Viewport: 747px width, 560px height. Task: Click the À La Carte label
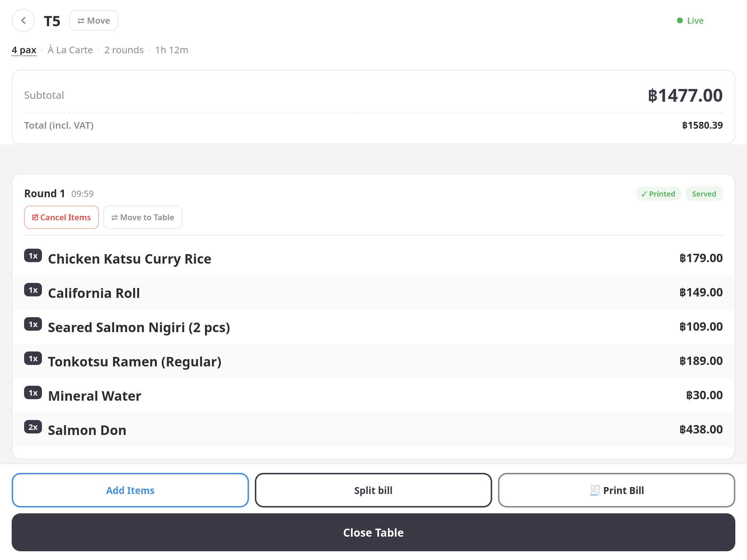70,50
